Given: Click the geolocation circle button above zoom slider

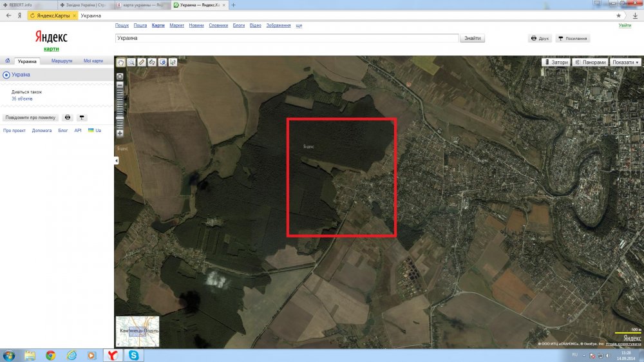Looking at the screenshot, I should [x=120, y=77].
